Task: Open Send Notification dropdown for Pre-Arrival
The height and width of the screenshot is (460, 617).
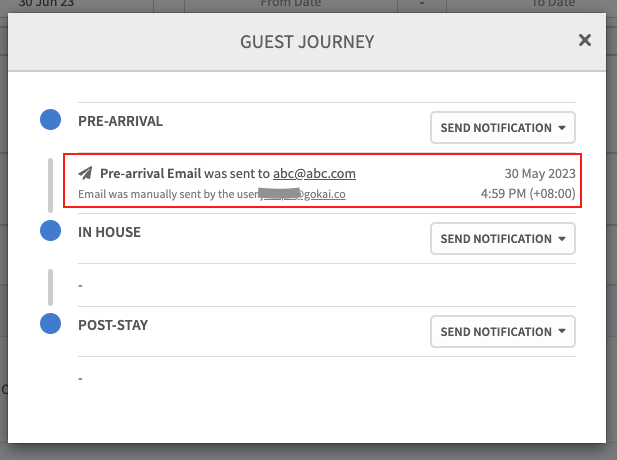Action: (x=503, y=128)
